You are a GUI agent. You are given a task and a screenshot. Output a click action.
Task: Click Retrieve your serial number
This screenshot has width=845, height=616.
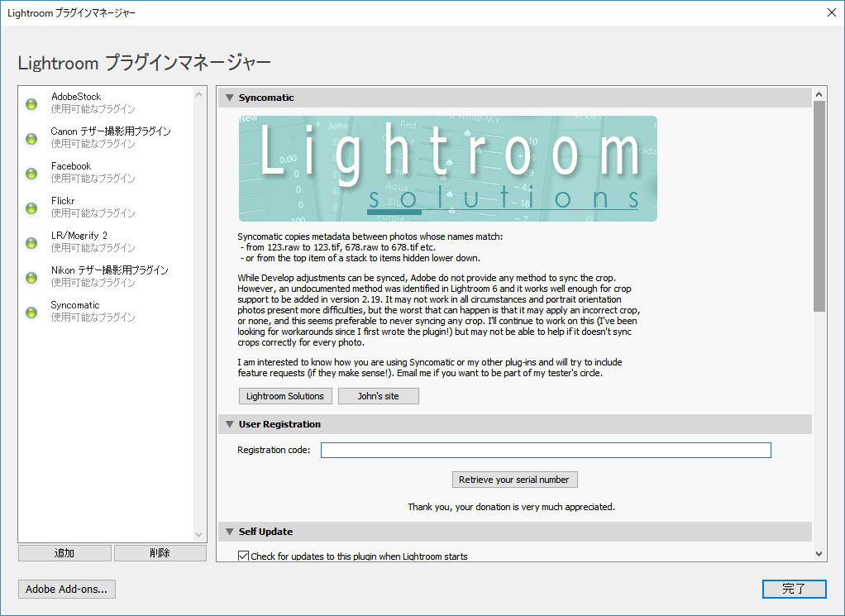(513, 480)
